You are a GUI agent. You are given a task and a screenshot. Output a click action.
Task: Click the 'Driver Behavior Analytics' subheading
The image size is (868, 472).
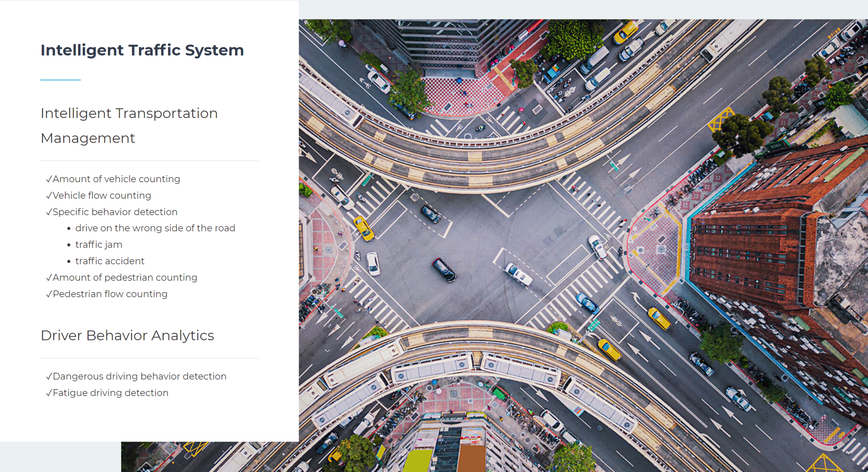(128, 335)
